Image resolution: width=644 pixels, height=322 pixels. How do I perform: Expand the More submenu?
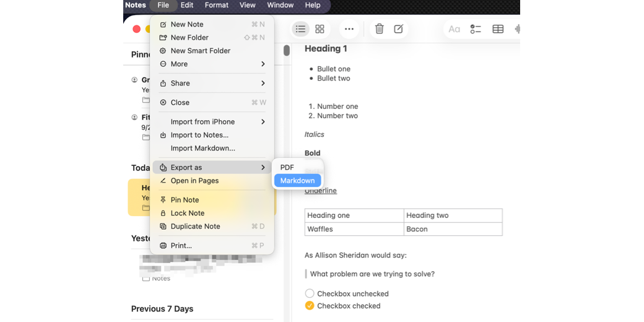click(x=212, y=64)
